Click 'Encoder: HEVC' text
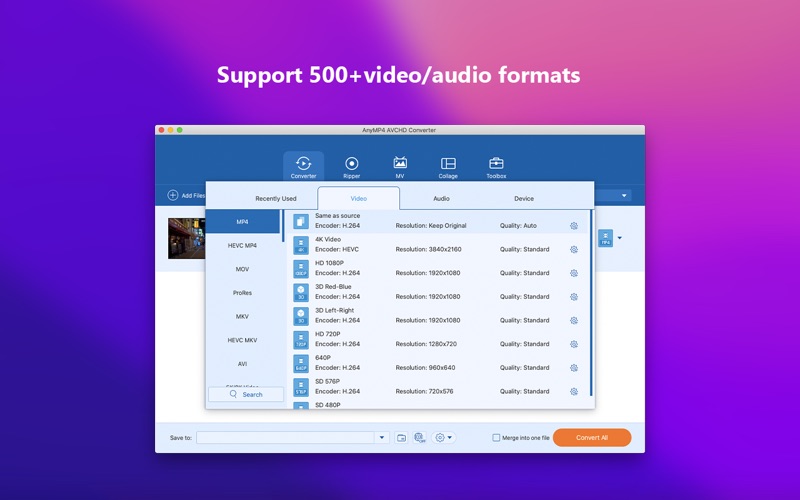The height and width of the screenshot is (500, 800). coord(337,249)
